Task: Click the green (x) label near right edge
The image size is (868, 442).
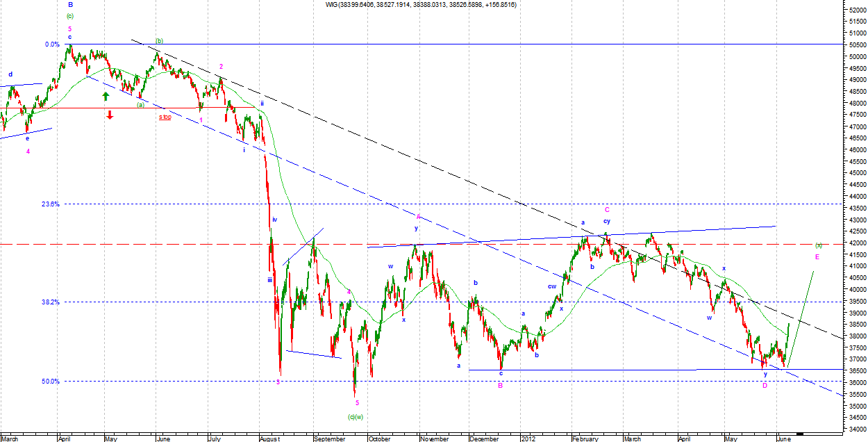Action: pyautogui.click(x=819, y=245)
